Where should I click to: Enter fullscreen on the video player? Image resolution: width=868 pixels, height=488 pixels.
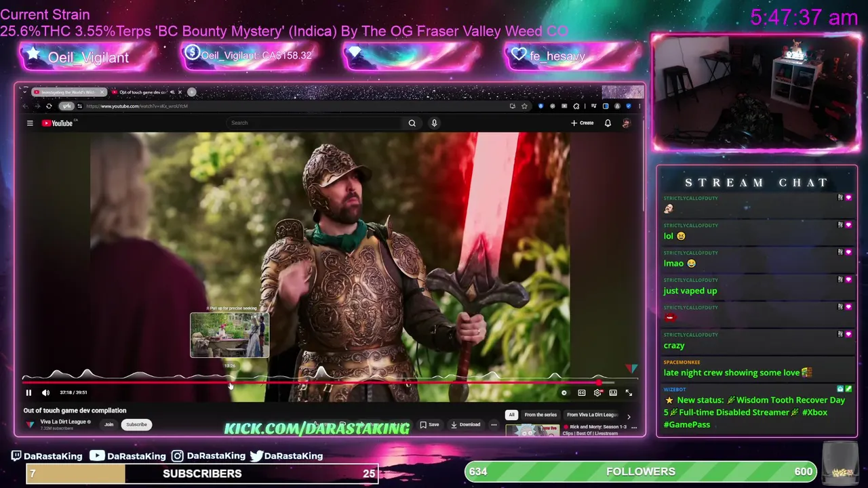[x=629, y=392]
